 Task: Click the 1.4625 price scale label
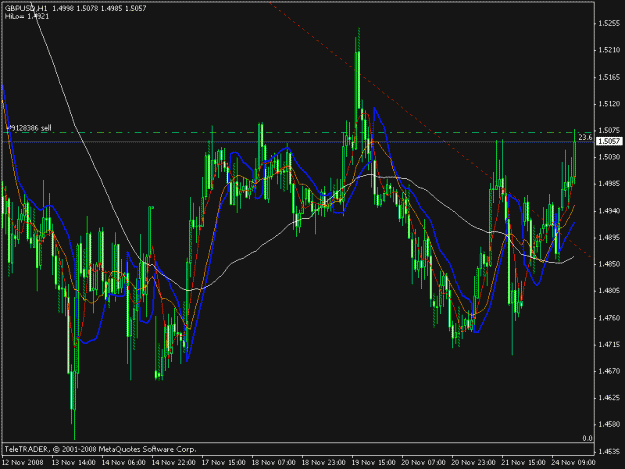[609, 398]
